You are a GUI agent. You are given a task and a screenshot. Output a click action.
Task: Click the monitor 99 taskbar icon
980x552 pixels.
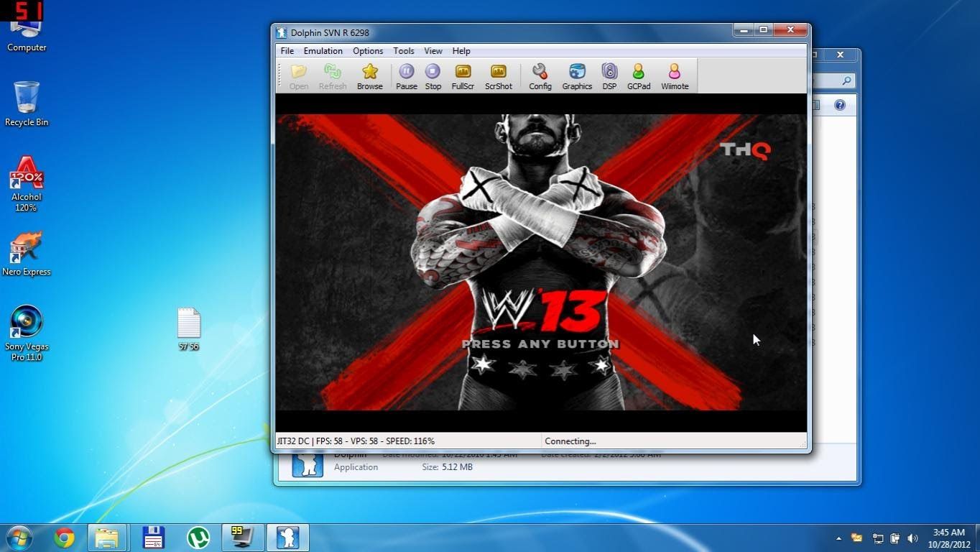(x=242, y=538)
